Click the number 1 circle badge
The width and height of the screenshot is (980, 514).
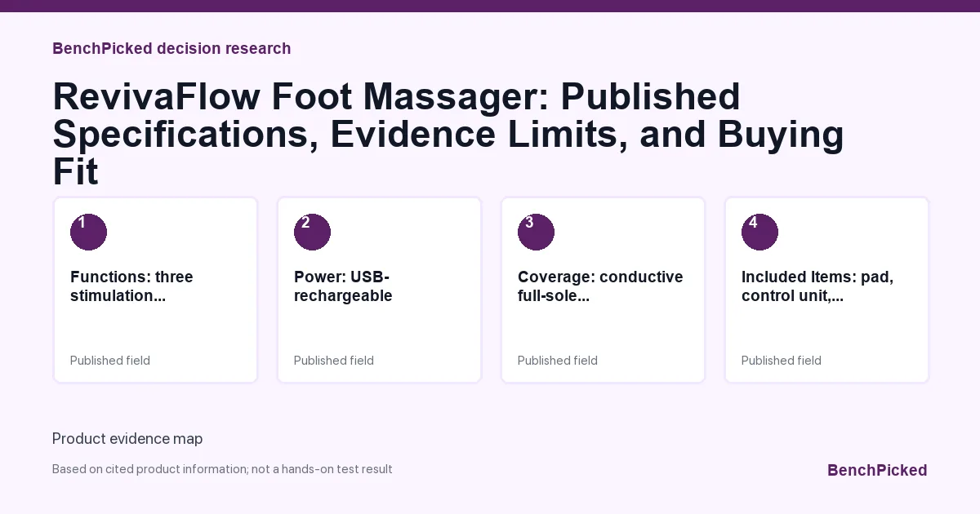pyautogui.click(x=88, y=232)
